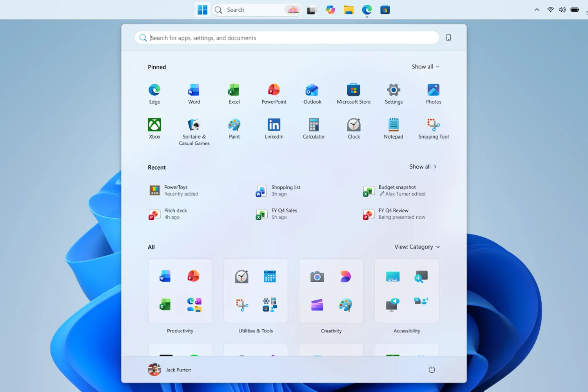Click the Task View taskbar icon
This screenshot has width=588, height=392.
[x=312, y=10]
